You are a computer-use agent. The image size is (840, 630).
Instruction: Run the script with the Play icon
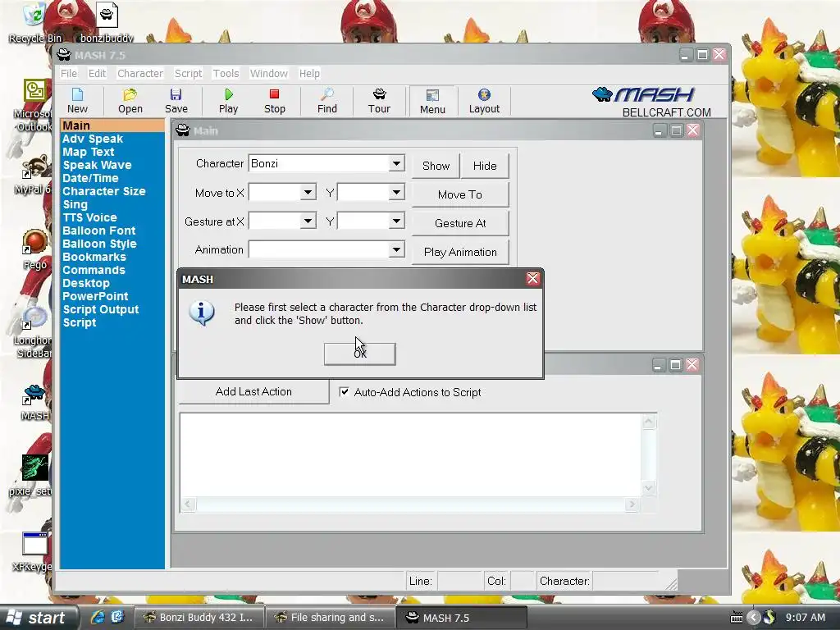[228, 101]
